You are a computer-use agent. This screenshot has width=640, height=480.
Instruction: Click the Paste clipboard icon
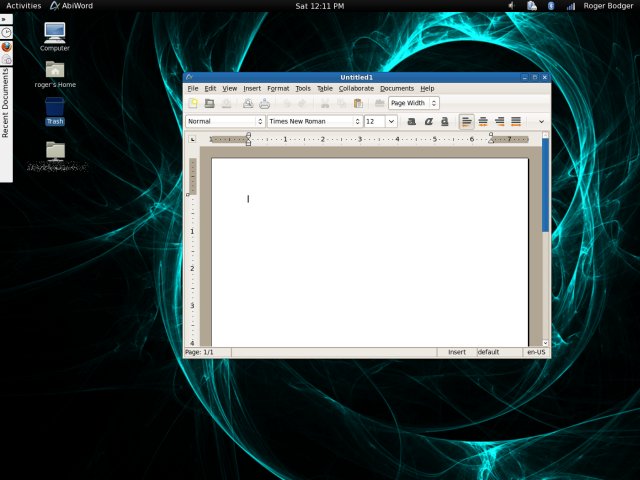358,103
